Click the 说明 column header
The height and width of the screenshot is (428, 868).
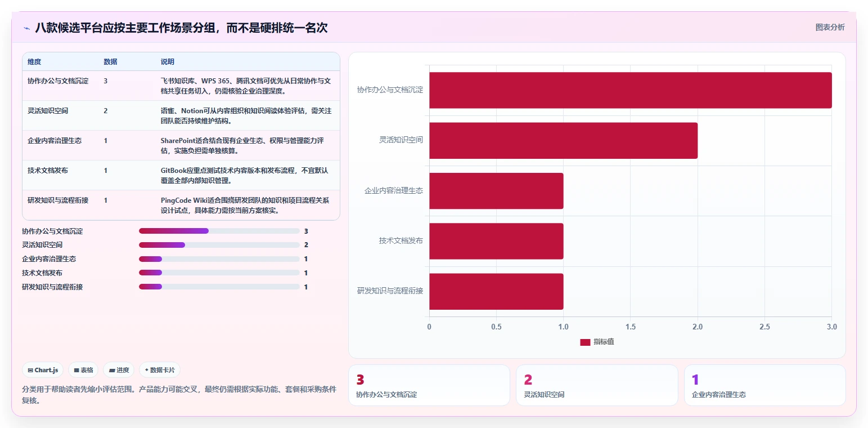(x=168, y=61)
